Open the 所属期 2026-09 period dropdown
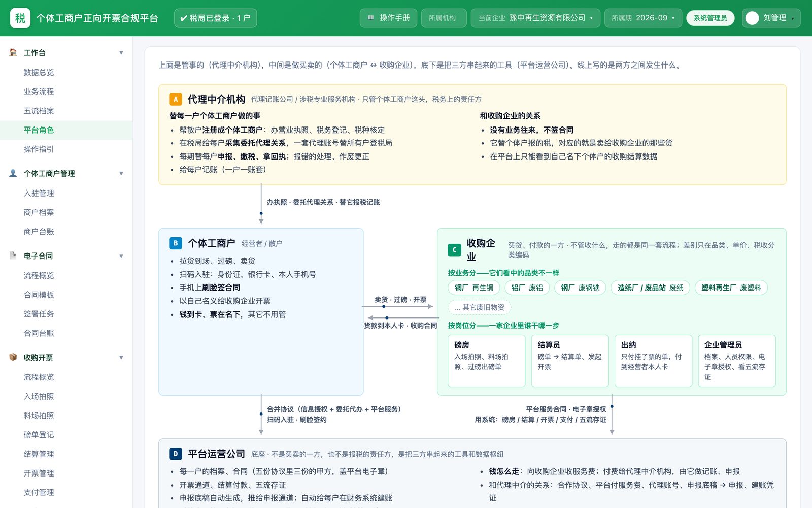The width and height of the screenshot is (812, 508). point(643,18)
